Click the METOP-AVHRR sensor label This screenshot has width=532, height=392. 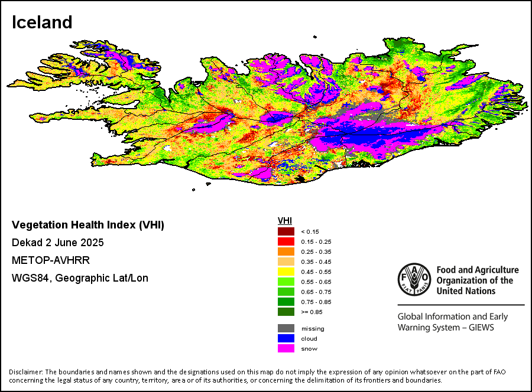[51, 260]
